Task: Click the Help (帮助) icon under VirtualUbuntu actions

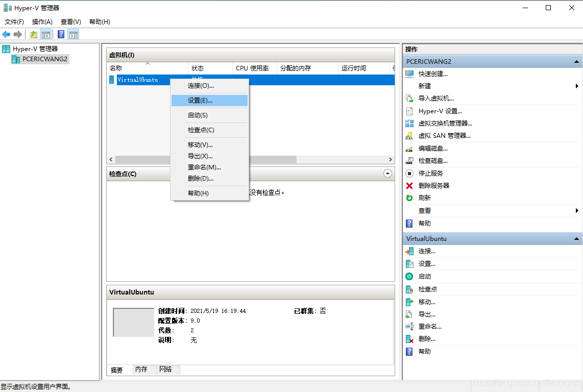Action: (409, 352)
